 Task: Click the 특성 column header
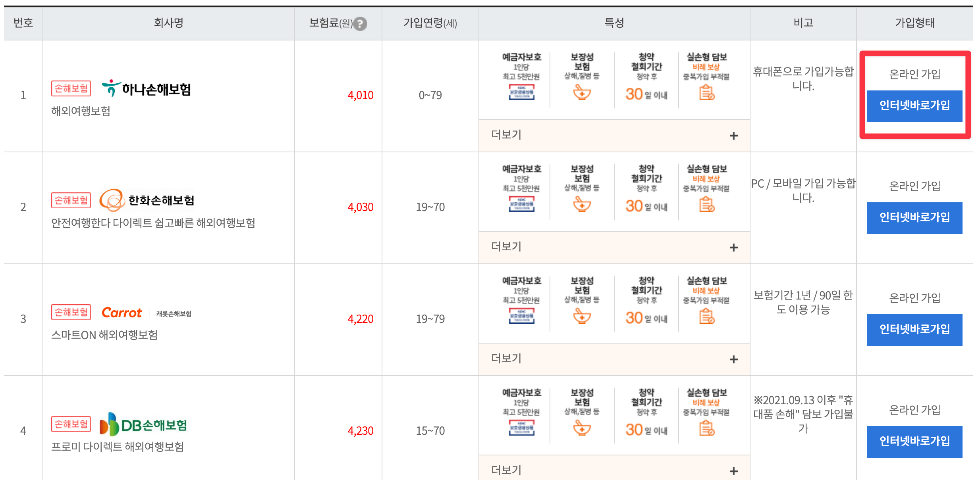click(614, 23)
